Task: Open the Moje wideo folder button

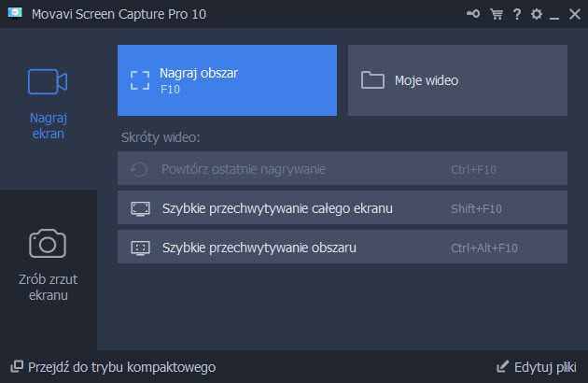Action: pos(457,80)
